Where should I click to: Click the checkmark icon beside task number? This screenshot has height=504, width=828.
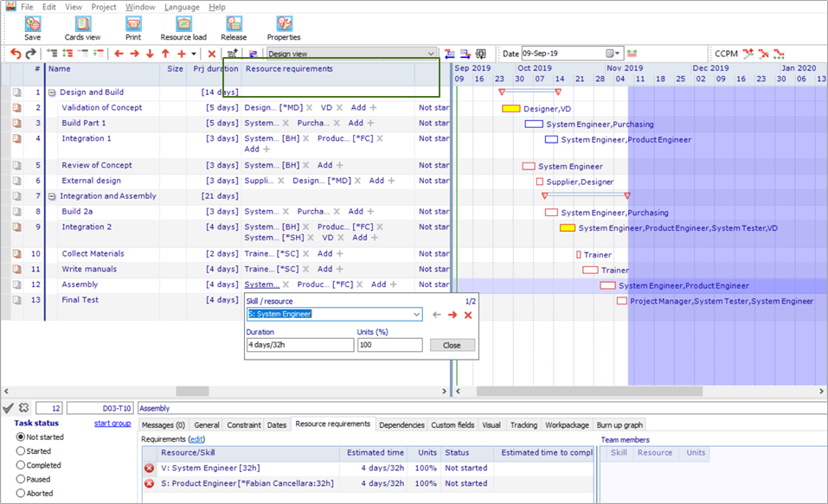coord(8,408)
